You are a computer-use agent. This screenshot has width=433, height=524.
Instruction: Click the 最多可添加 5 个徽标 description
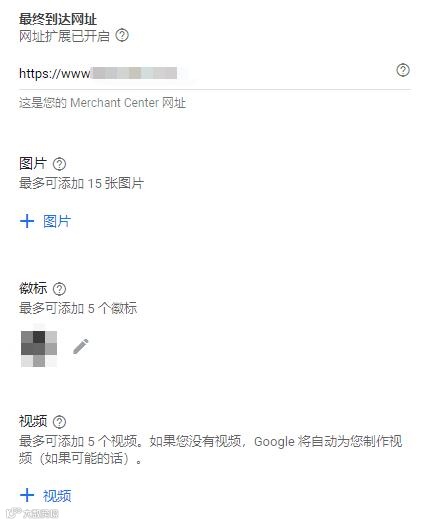pyautogui.click(x=78, y=308)
